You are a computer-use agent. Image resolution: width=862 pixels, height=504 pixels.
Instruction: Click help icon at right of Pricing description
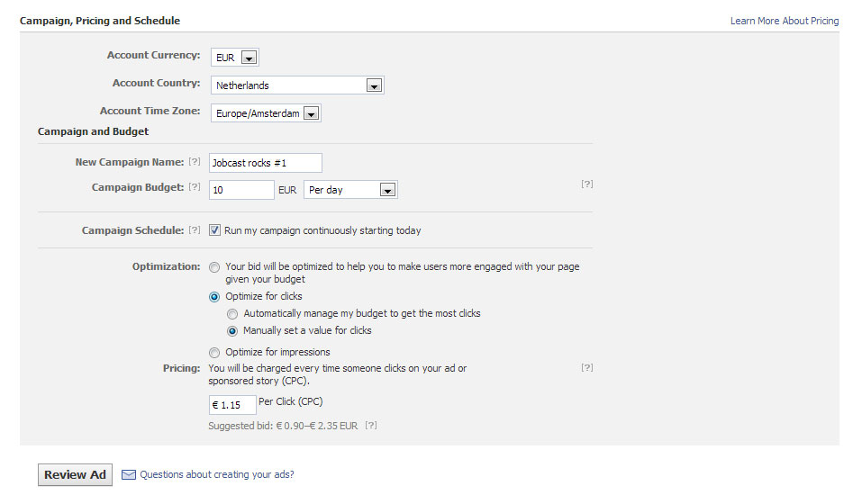coord(587,368)
